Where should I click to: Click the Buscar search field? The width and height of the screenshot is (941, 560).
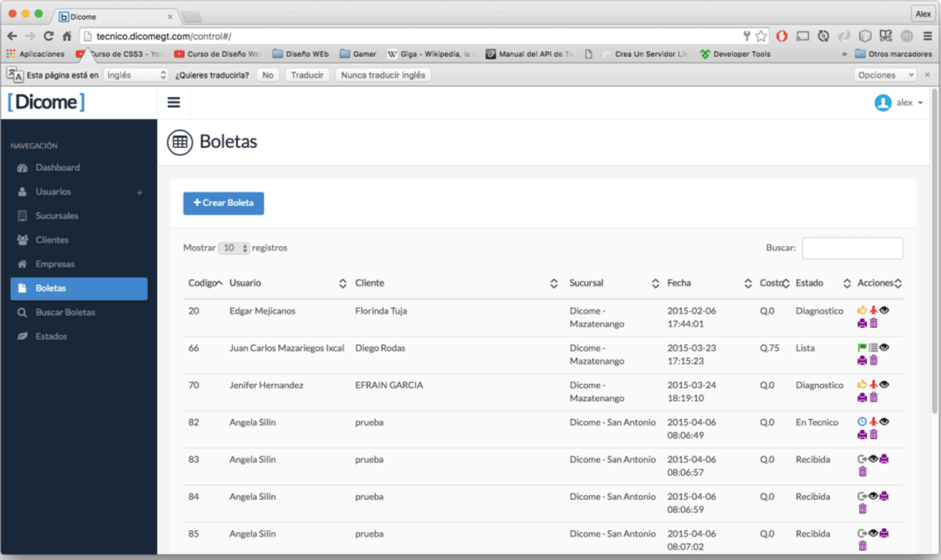click(x=853, y=248)
